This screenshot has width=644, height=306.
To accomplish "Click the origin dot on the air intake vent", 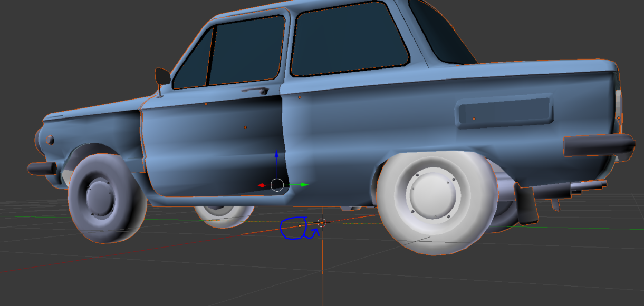I will [474, 119].
